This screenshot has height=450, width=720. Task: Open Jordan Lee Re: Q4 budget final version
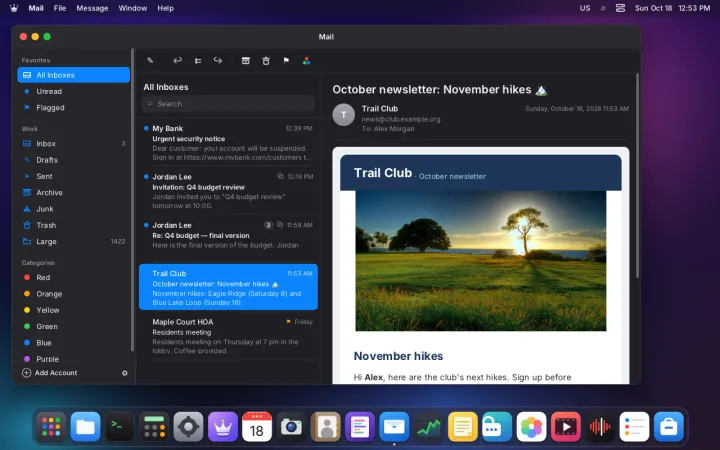[228, 239]
